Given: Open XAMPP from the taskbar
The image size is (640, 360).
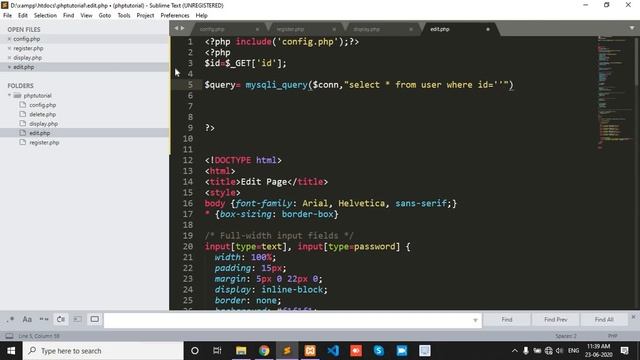Looking at the screenshot, I should click(x=310, y=351).
